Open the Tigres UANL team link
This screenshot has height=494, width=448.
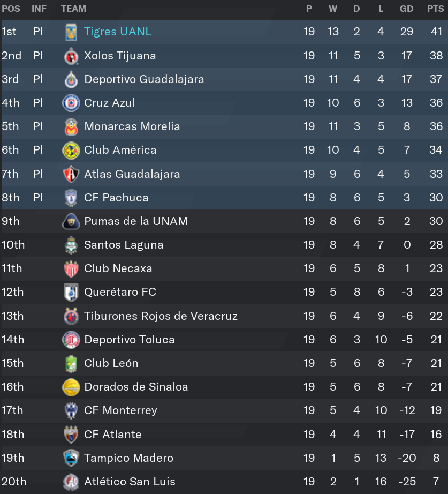[x=118, y=32]
